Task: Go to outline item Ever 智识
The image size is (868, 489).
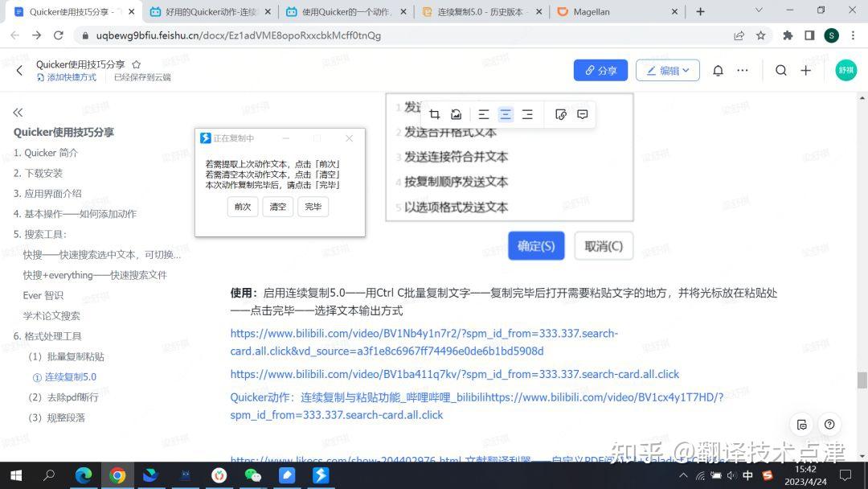Action: 43,295
